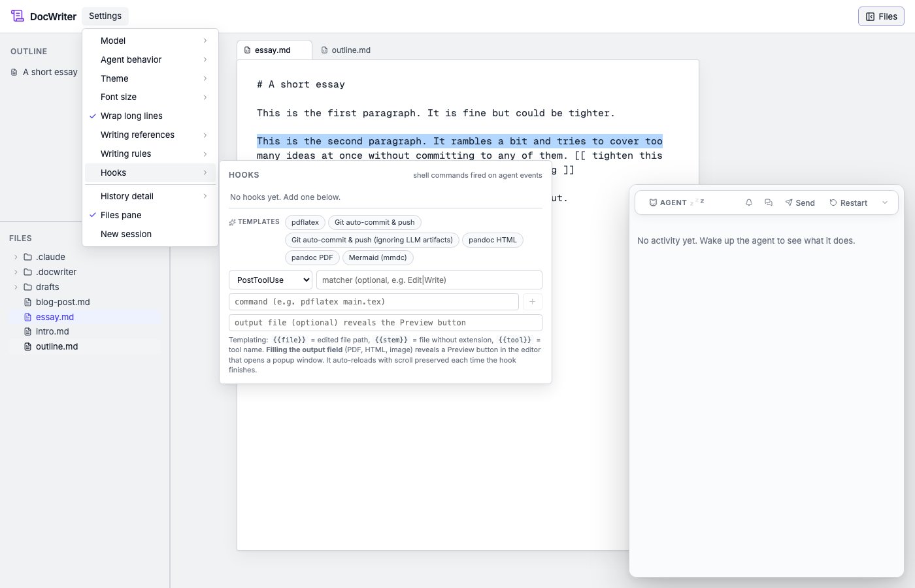
Task: Apply the pandoc HTML template
Action: pos(493,240)
